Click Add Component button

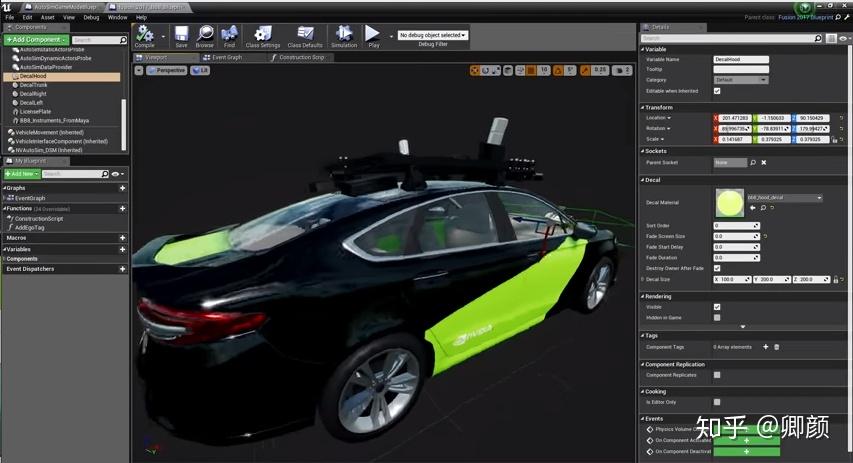point(36,40)
